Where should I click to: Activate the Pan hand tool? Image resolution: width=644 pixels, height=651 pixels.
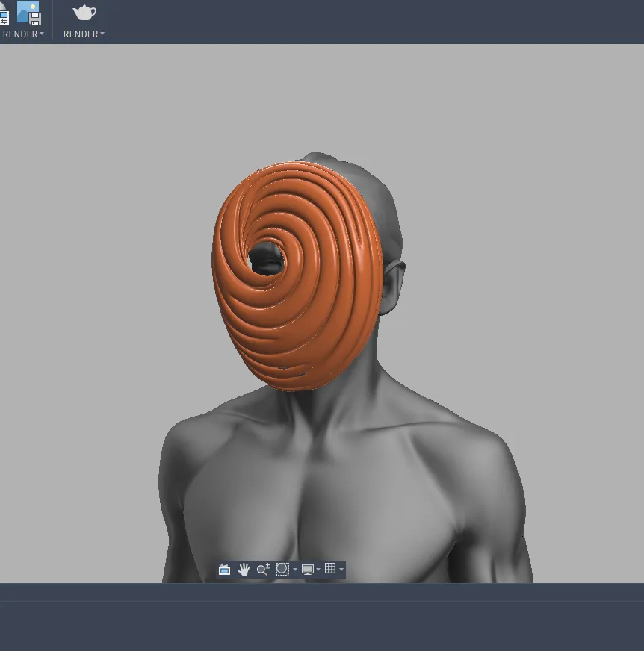coord(244,569)
